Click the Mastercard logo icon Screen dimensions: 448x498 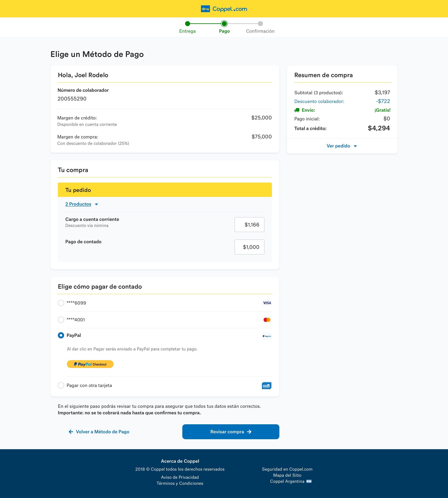tap(267, 320)
